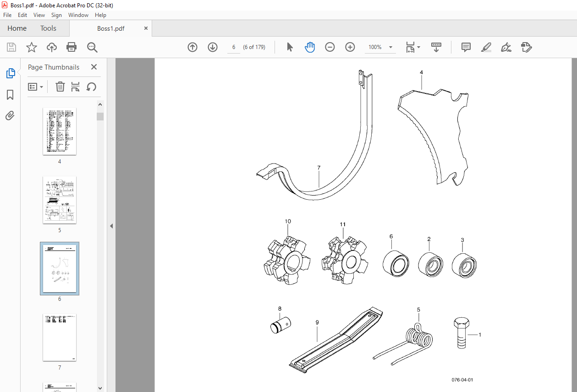Zoom out with the minus icon
This screenshot has height=392, width=577.
(x=330, y=47)
